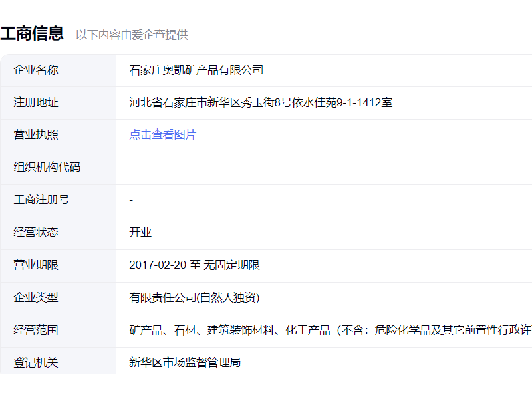Click the 营业执照 label cell
The width and height of the screenshot is (532, 399).
tap(36, 135)
